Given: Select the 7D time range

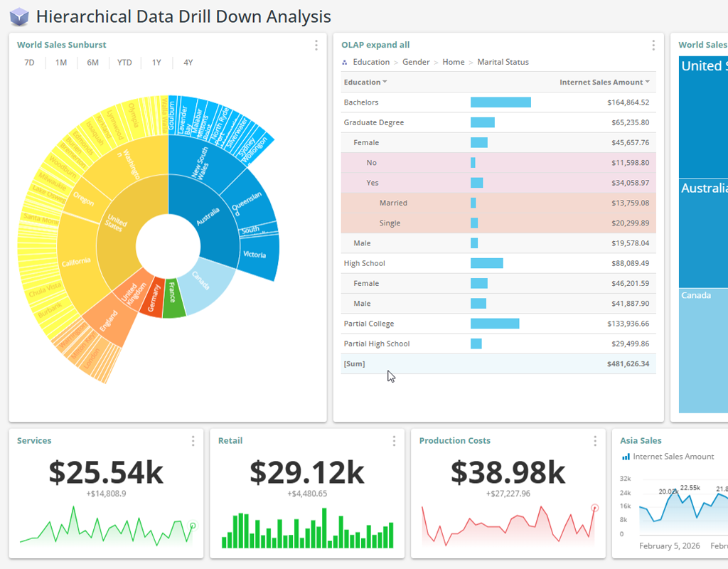Looking at the screenshot, I should pos(29,63).
